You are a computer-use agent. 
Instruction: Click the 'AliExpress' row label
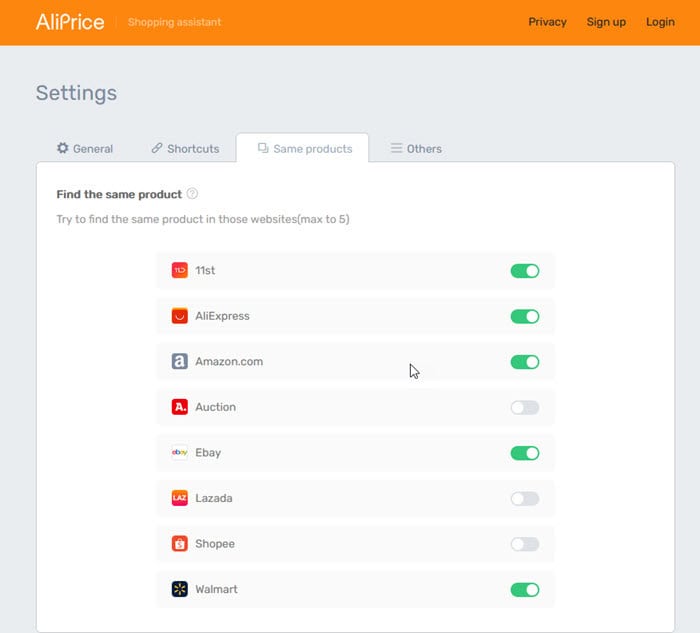(222, 316)
